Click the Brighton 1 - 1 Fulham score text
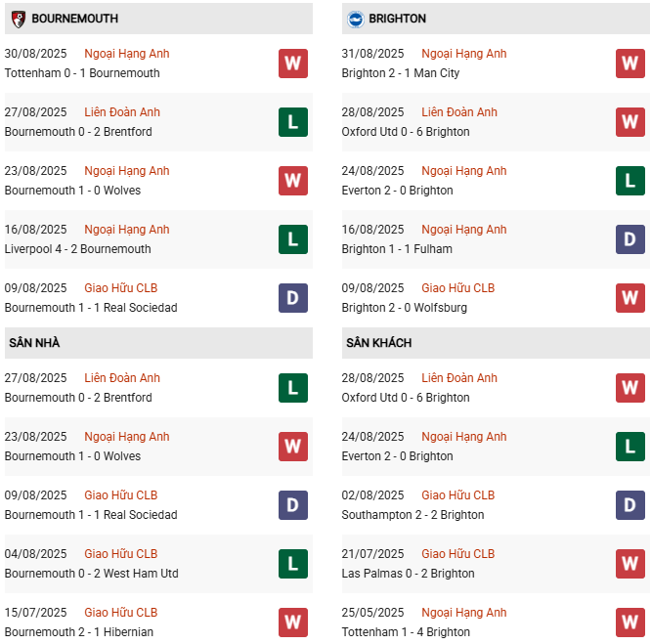 [397, 249]
